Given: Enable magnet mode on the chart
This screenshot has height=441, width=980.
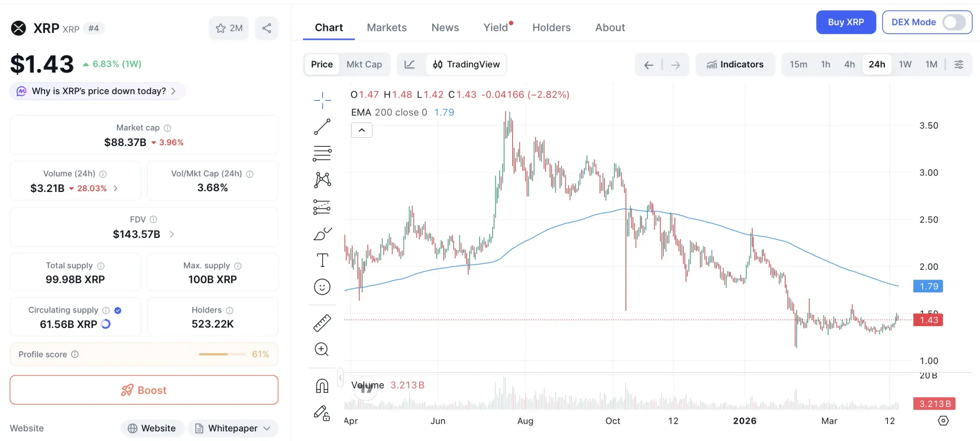Looking at the screenshot, I should point(322,385).
